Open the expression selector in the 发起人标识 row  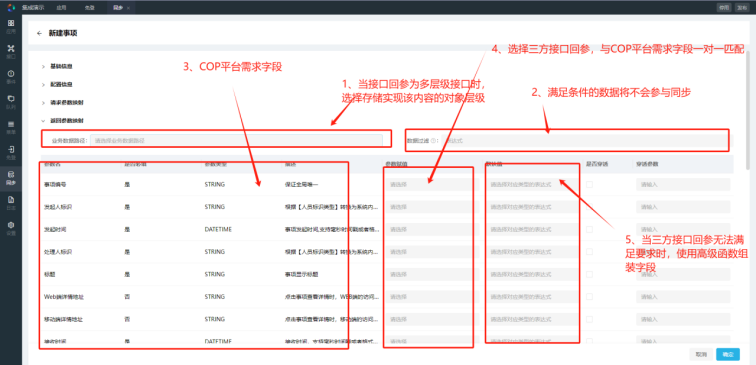[x=532, y=207]
